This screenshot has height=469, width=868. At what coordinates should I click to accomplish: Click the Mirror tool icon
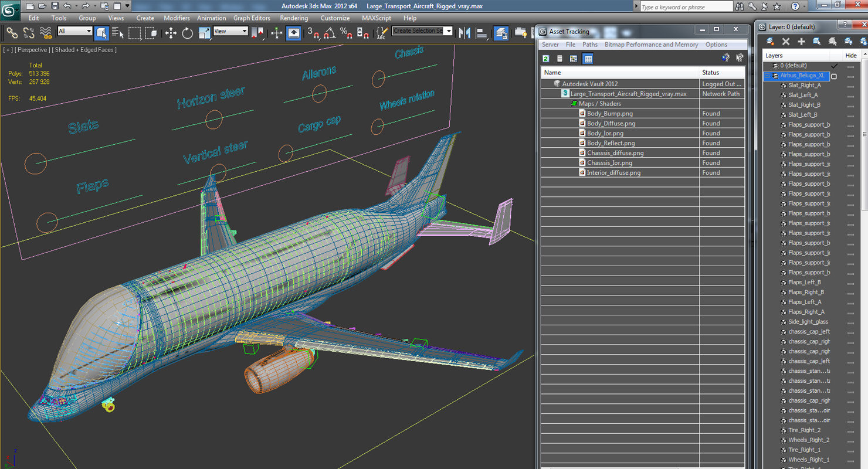(x=465, y=33)
